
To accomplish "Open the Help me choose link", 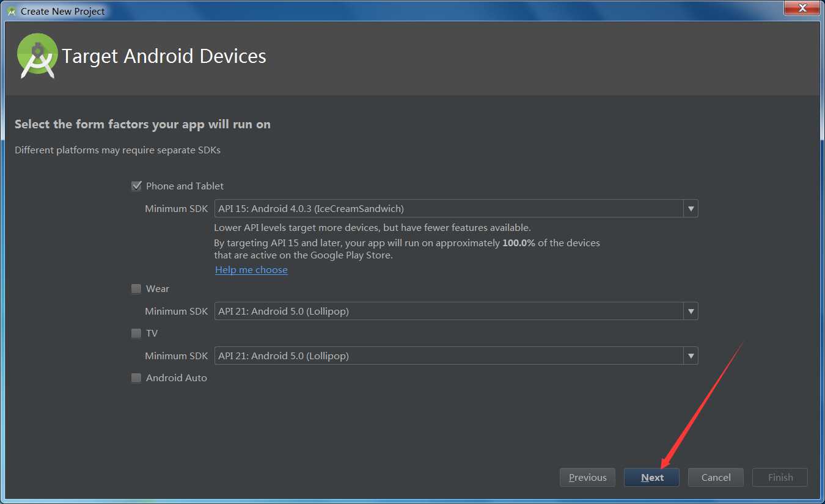I will [x=251, y=270].
